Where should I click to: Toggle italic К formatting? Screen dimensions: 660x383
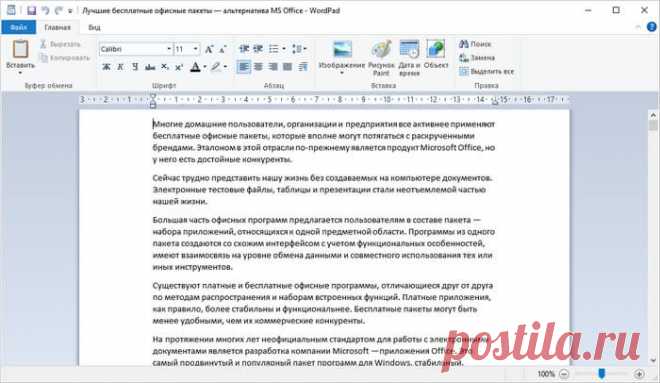tap(120, 67)
